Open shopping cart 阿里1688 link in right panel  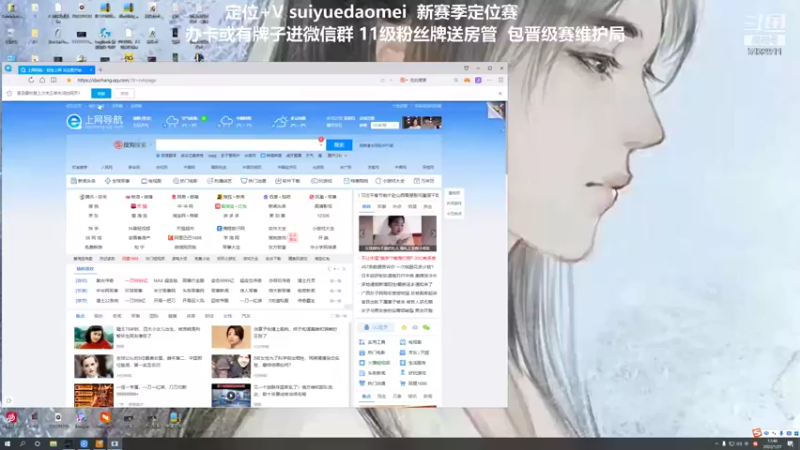[x=414, y=384]
